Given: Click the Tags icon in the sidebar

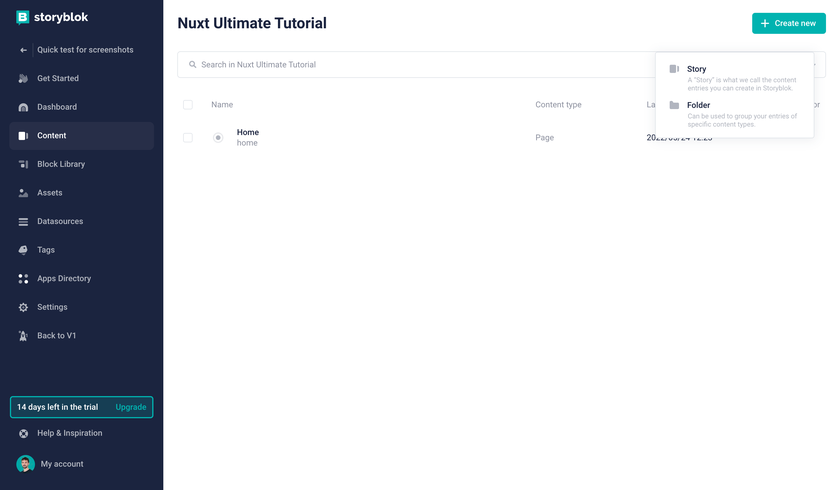Looking at the screenshot, I should [x=23, y=250].
